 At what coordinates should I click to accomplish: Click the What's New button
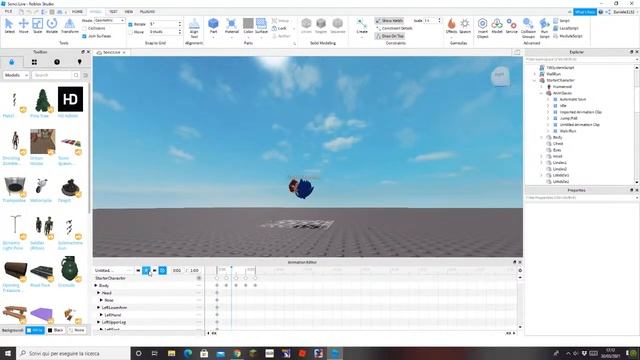(585, 12)
